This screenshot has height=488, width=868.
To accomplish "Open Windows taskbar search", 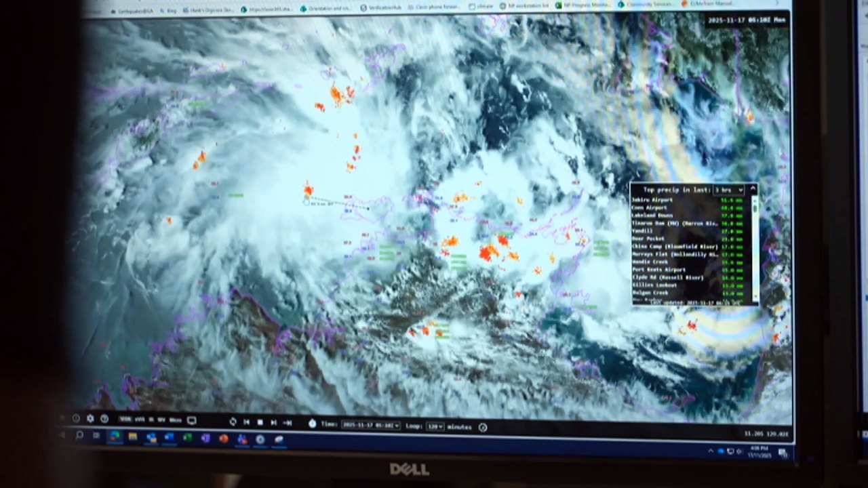I will (x=79, y=436).
